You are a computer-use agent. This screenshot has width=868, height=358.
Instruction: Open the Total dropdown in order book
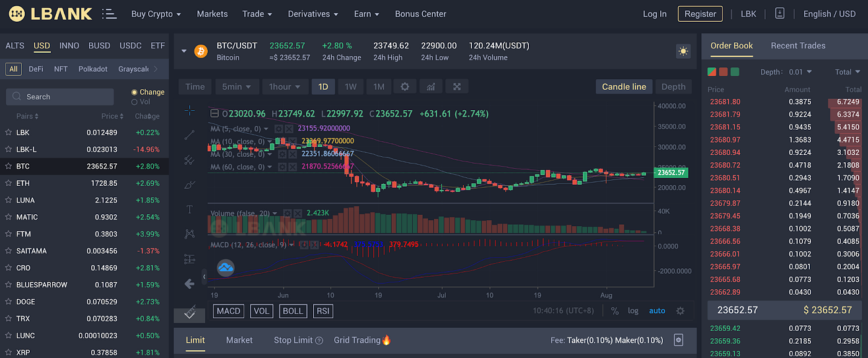click(848, 72)
